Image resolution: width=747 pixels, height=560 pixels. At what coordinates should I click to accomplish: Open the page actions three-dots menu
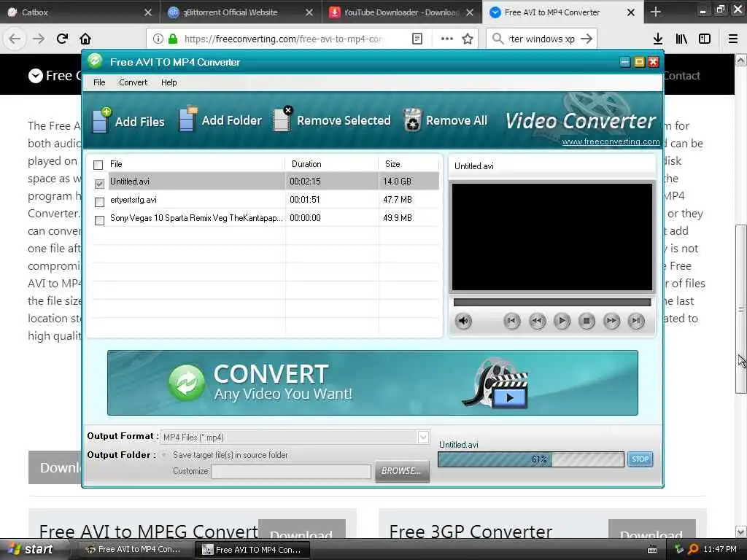point(447,39)
